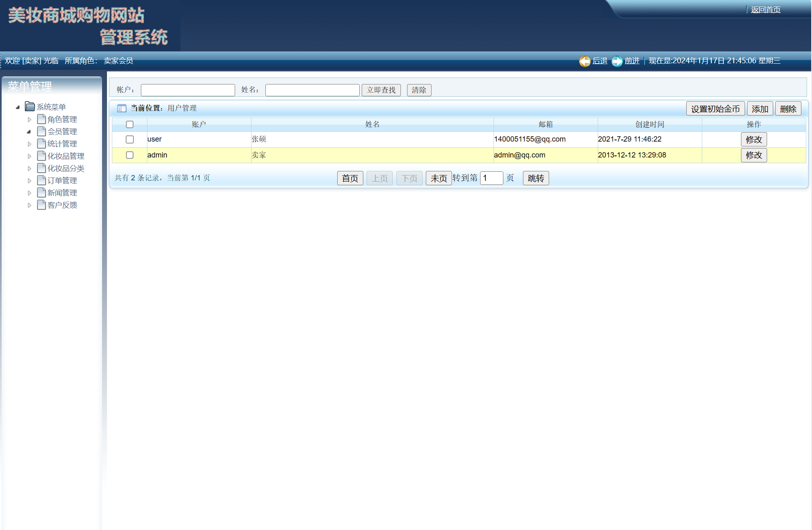The width and height of the screenshot is (812, 530).
Task: Click inside the page number input box
Action: tap(491, 178)
